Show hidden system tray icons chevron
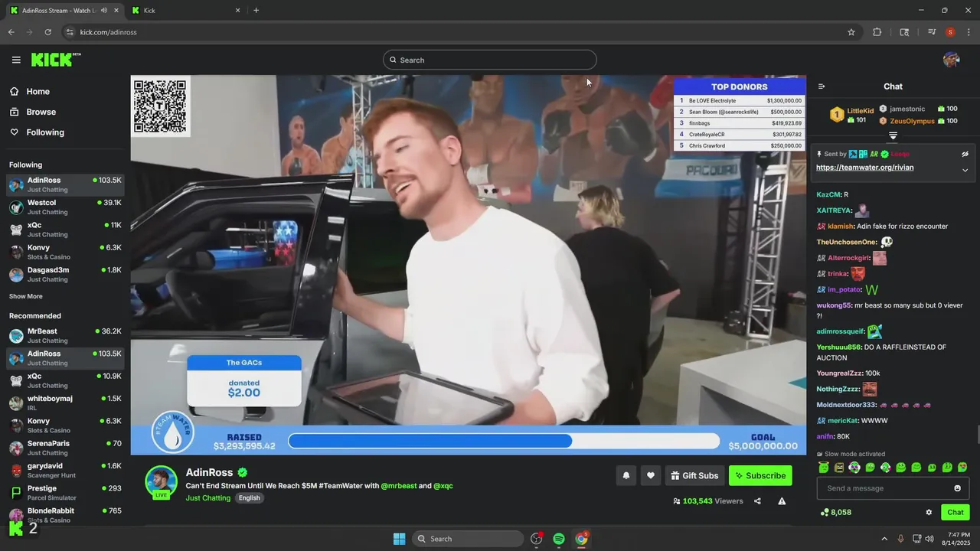This screenshot has height=551, width=980. click(x=884, y=539)
